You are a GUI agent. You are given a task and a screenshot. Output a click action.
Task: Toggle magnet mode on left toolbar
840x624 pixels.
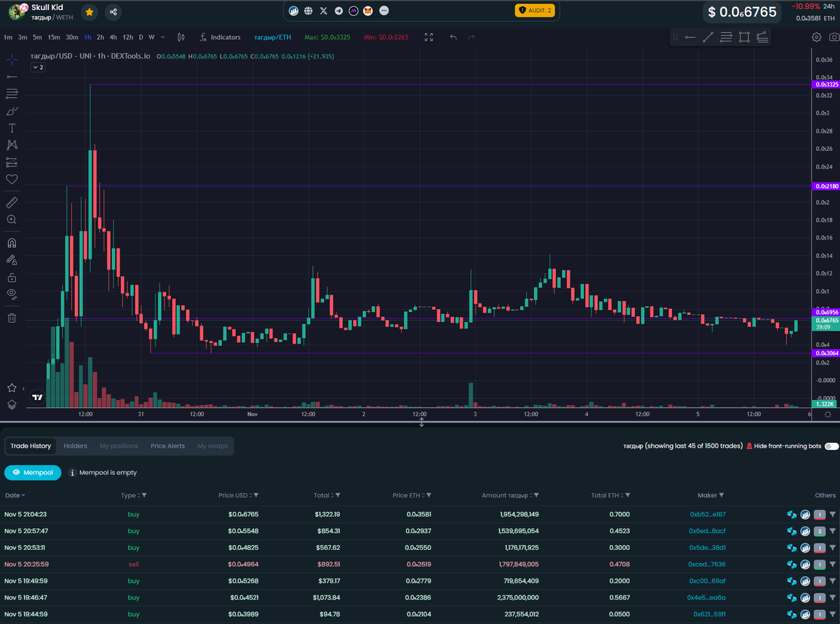[x=12, y=243]
